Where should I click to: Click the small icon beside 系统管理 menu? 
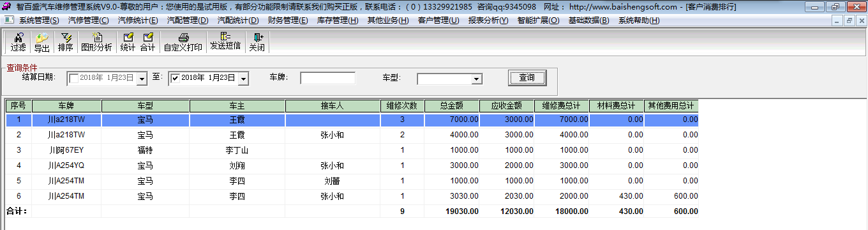(9, 20)
